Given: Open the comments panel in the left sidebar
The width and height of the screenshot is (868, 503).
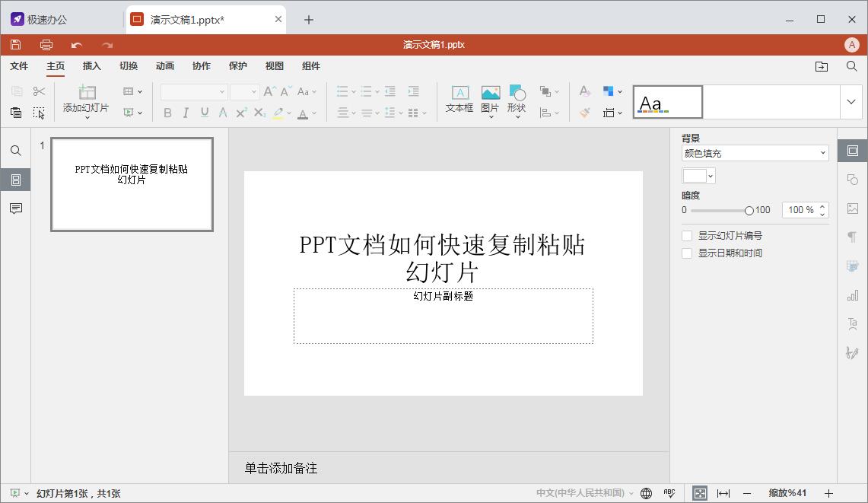Looking at the screenshot, I should (16, 209).
